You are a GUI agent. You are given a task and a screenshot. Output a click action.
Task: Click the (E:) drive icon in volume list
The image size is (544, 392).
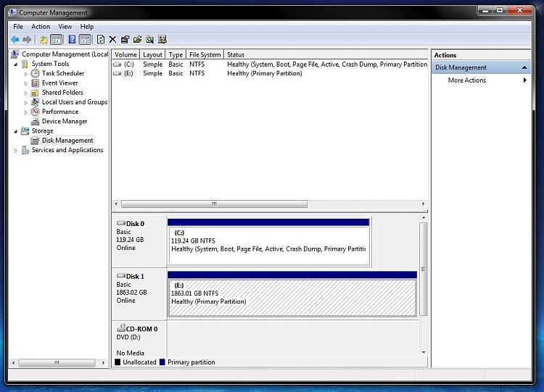(x=118, y=73)
